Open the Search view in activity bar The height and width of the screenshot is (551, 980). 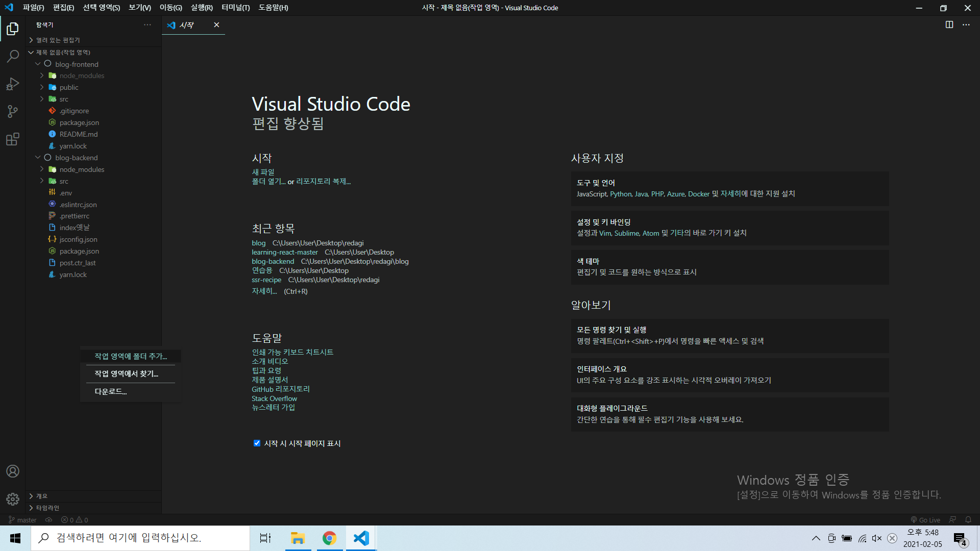13,56
